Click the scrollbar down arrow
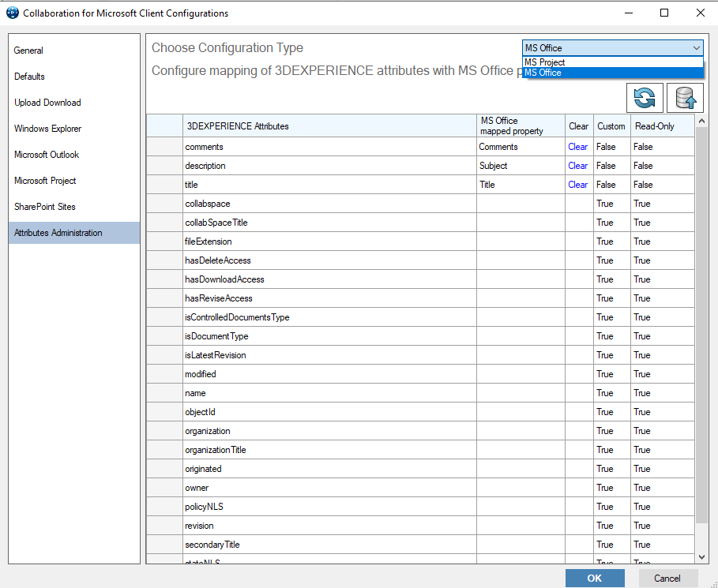718x588 pixels. (701, 557)
